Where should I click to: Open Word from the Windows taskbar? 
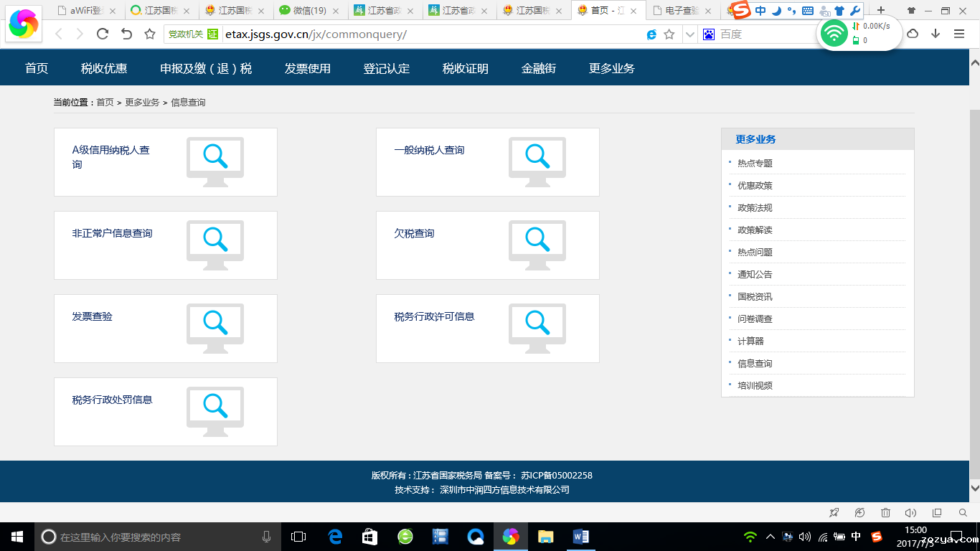click(580, 537)
